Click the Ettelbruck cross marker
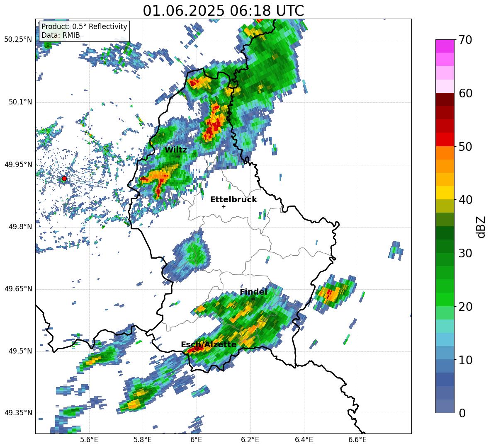The height and width of the screenshot is (448, 491). tap(224, 206)
